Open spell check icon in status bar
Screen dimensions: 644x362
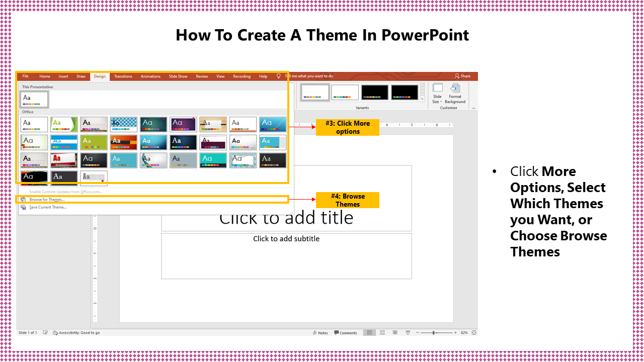point(45,333)
